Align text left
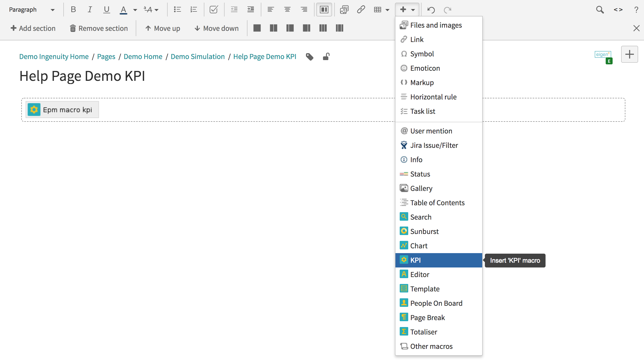 271,10
